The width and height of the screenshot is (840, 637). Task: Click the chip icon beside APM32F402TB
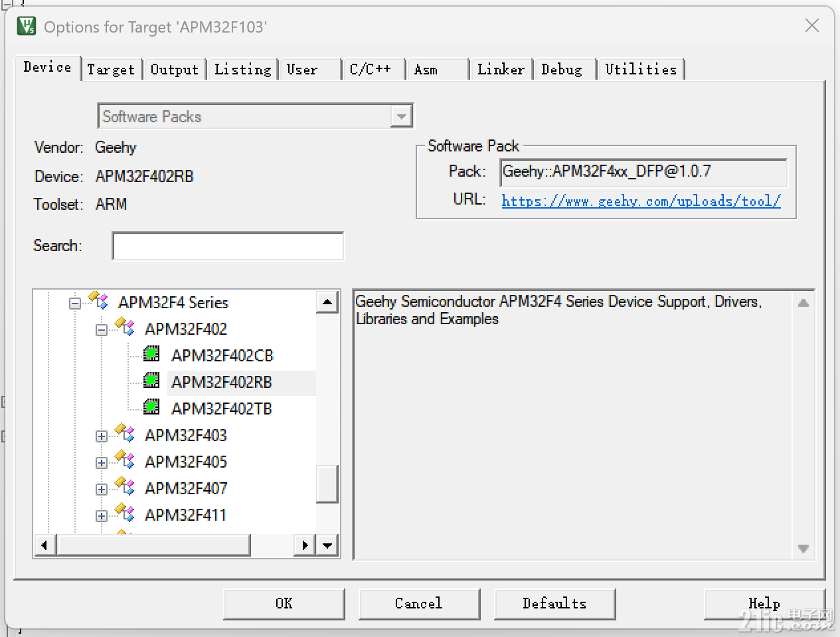151,407
